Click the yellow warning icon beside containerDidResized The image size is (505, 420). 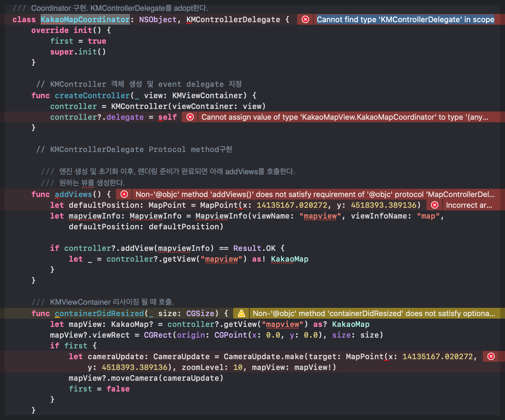[x=241, y=314]
